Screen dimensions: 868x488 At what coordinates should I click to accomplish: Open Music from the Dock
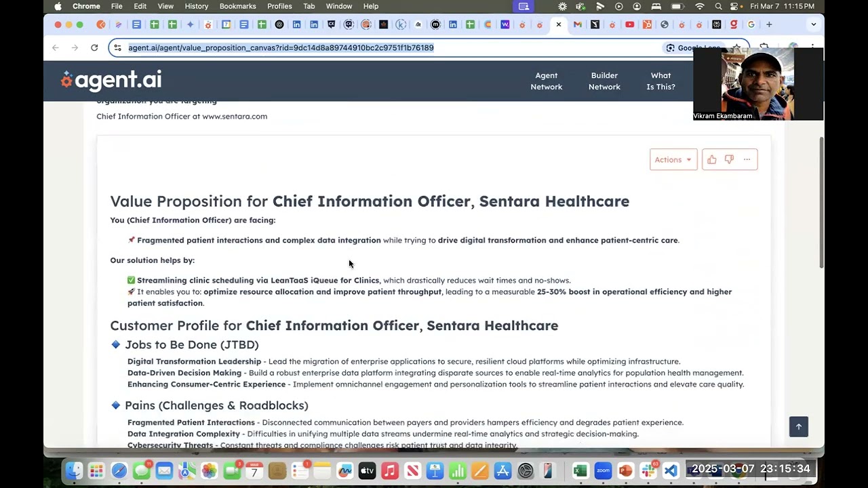(389, 470)
